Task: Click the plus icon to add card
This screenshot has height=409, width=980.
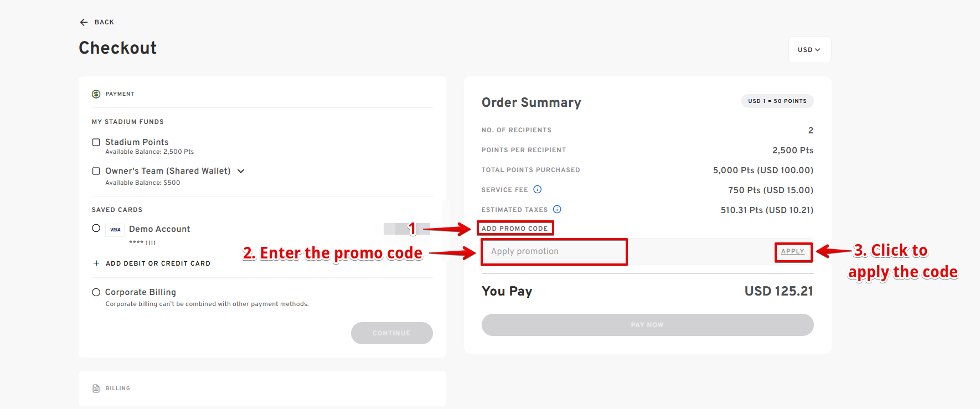Action: [96, 263]
